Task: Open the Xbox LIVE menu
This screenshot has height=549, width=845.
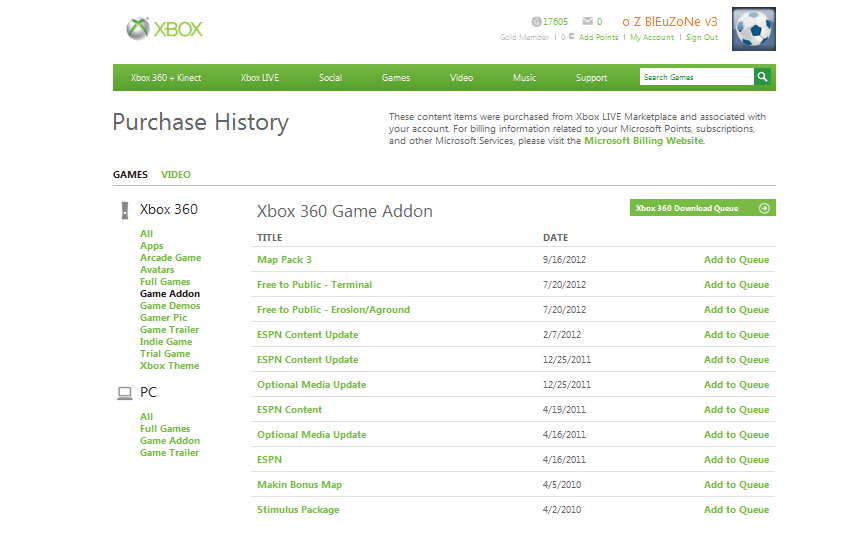Action: (x=260, y=78)
